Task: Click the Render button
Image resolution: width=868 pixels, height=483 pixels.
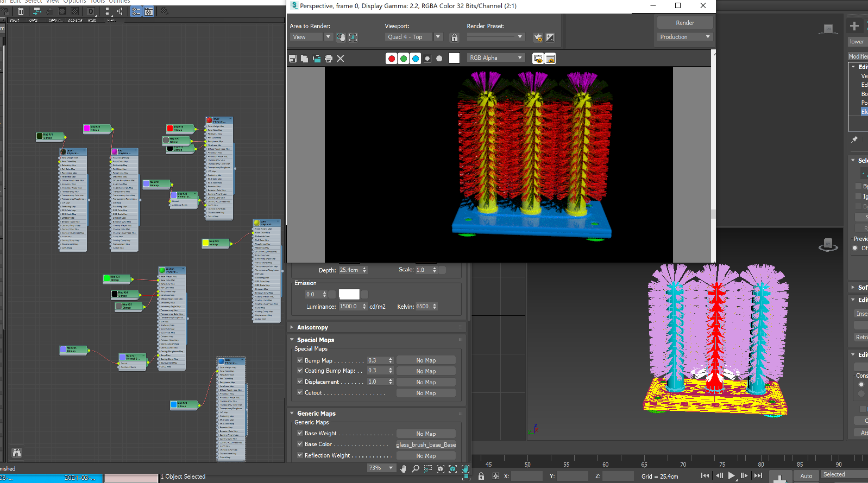Action: click(x=684, y=23)
